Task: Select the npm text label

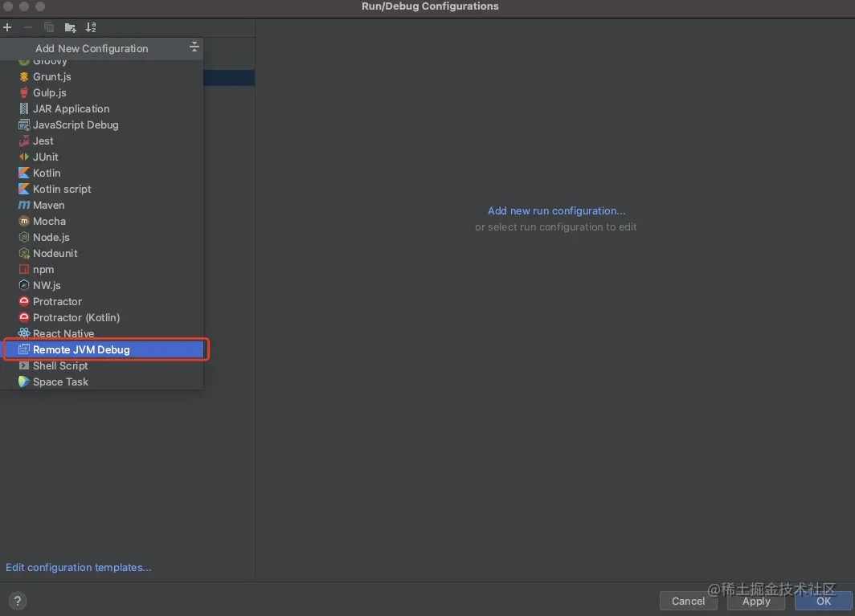Action: click(x=43, y=270)
